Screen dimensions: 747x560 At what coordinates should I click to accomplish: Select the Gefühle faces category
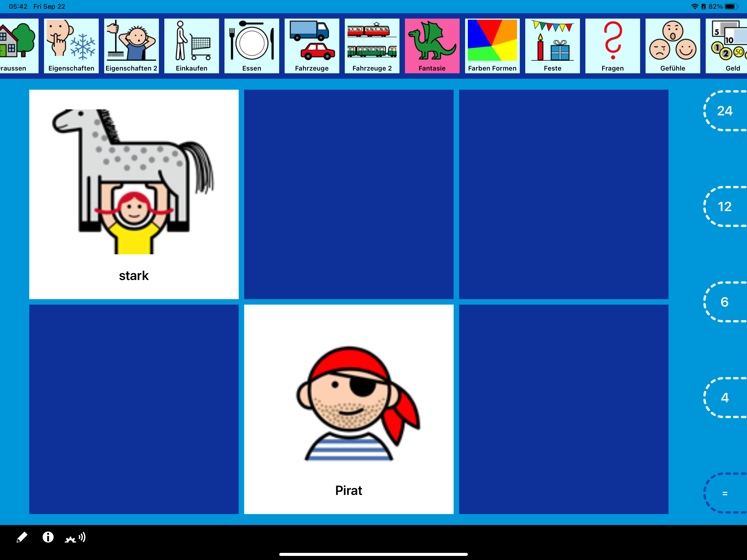(x=672, y=46)
